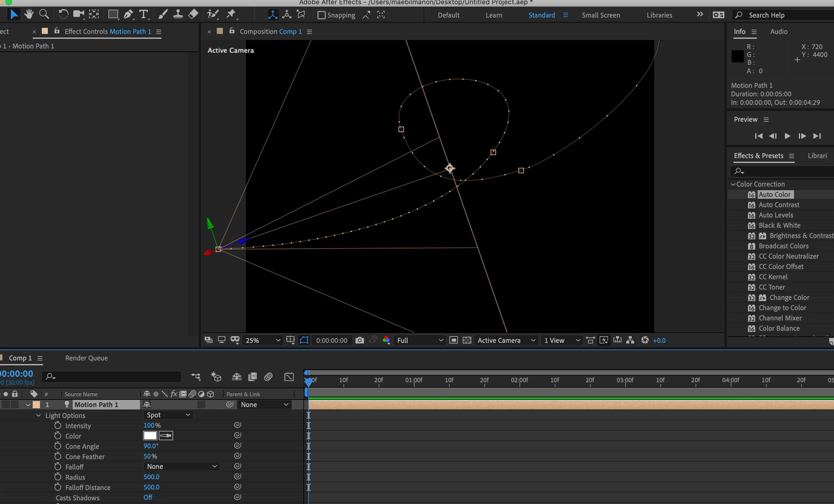This screenshot has width=834, height=504.
Task: Click the Take Snapshot camera icon
Action: [x=359, y=340]
